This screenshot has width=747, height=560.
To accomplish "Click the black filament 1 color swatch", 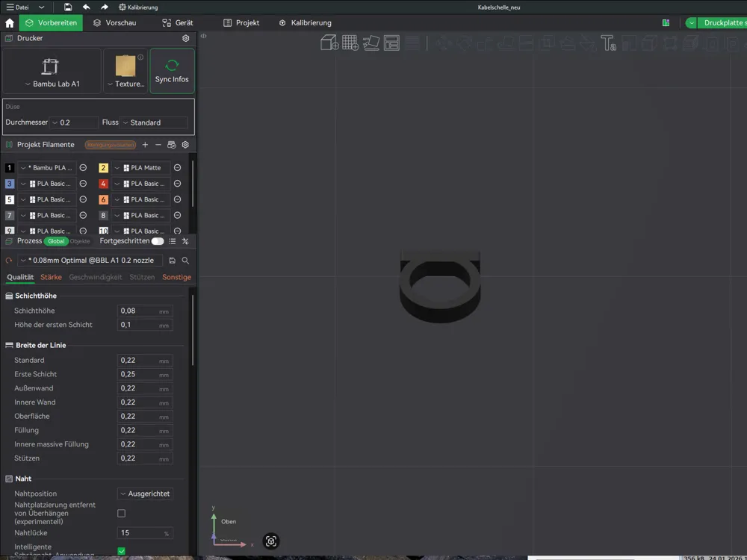I will click(x=9, y=167).
